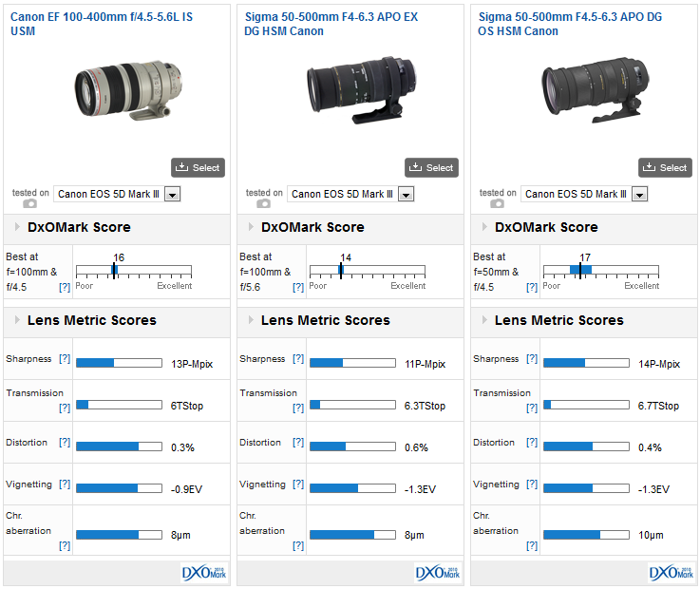Open Chr. aberration help [?] for Canon lens
The image size is (700, 589).
65,545
